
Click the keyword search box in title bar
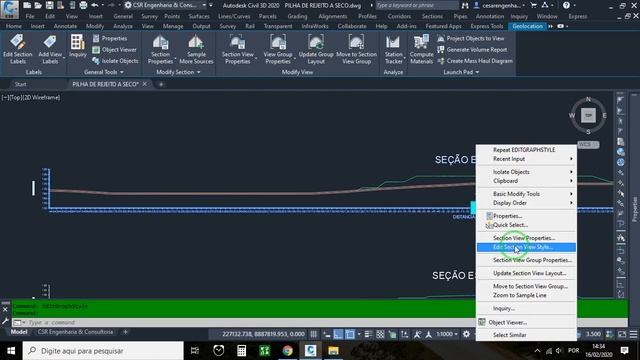[x=417, y=5]
